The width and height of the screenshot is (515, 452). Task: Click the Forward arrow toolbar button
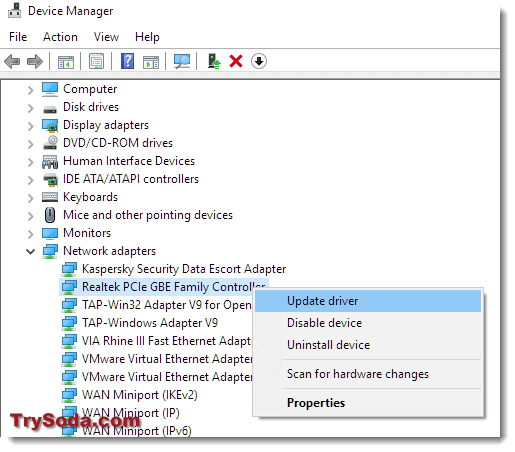coord(35,61)
